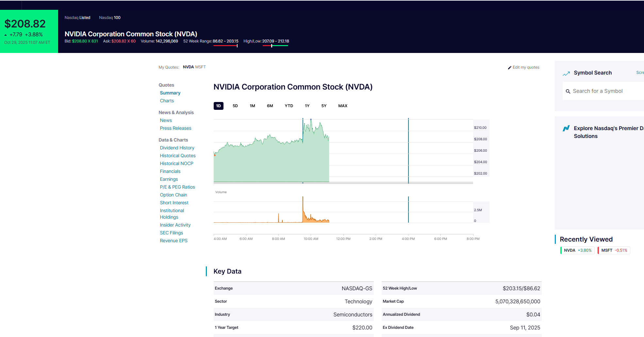Go to Dividend History
The height and width of the screenshot is (337, 644).
tap(177, 148)
